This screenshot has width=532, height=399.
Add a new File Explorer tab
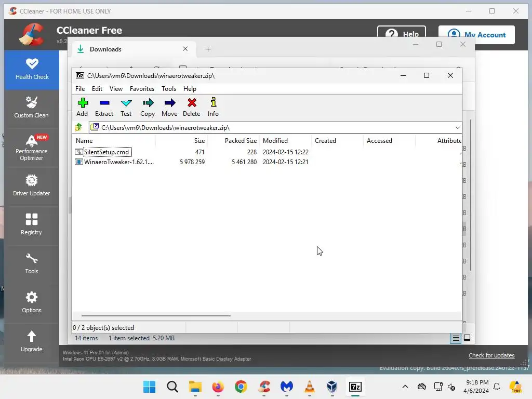(x=208, y=49)
